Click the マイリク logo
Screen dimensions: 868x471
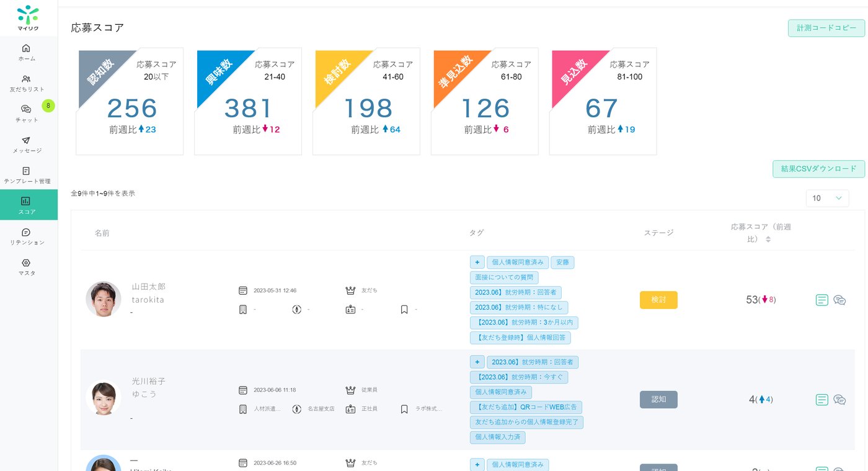(28, 17)
